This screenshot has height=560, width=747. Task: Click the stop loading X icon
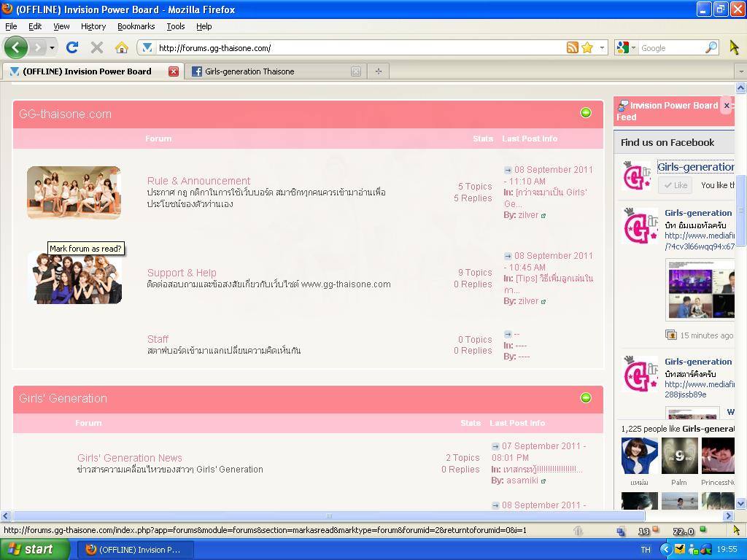[x=97, y=47]
